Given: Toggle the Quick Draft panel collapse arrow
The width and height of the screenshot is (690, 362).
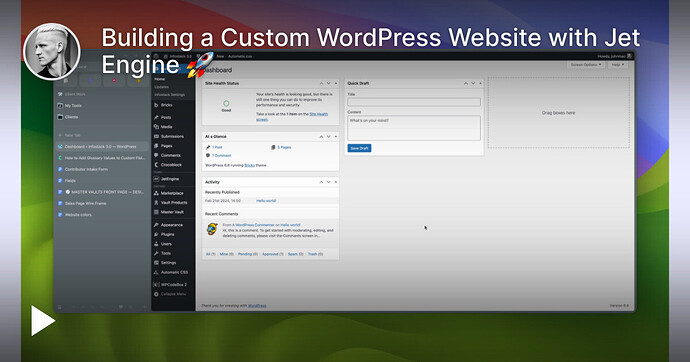Looking at the screenshot, I should pos(480,83).
